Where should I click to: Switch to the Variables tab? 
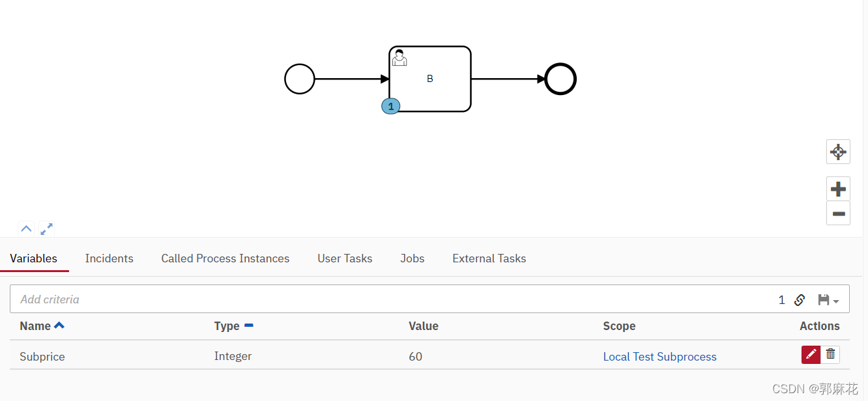tap(34, 258)
